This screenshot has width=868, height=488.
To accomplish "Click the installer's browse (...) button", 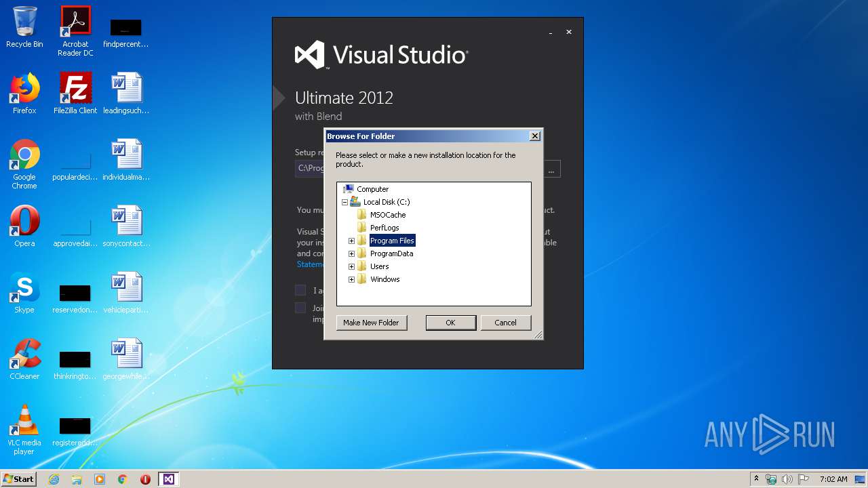I will pyautogui.click(x=551, y=169).
